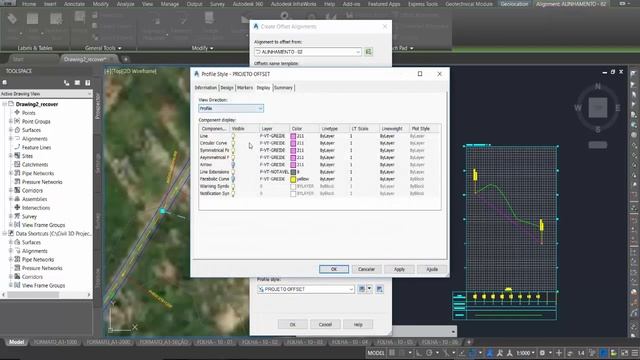Image resolution: width=640 pixels, height=360 pixels.
Task: Click OK in Profile Style dialog
Action: pos(334,269)
